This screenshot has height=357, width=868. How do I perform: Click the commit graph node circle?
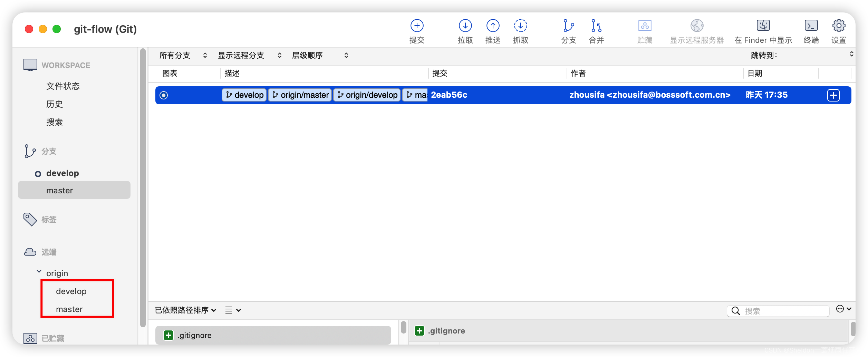pyautogui.click(x=164, y=95)
